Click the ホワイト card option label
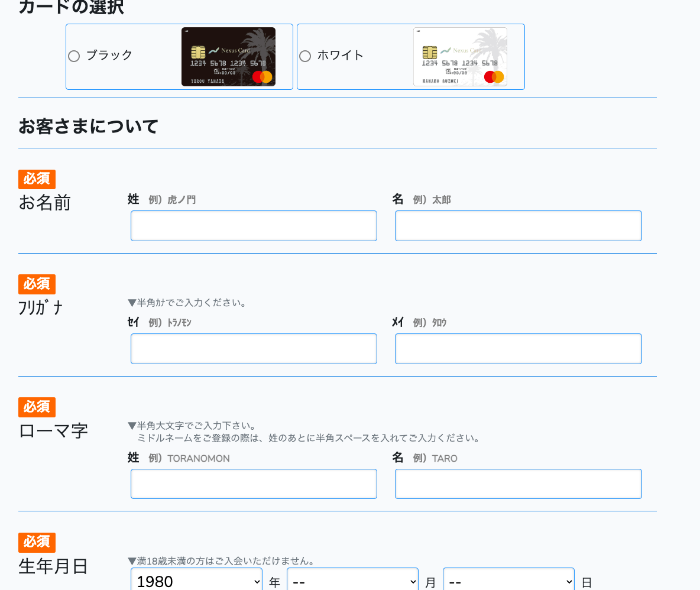Viewport: 700px width, 590px height. point(340,56)
